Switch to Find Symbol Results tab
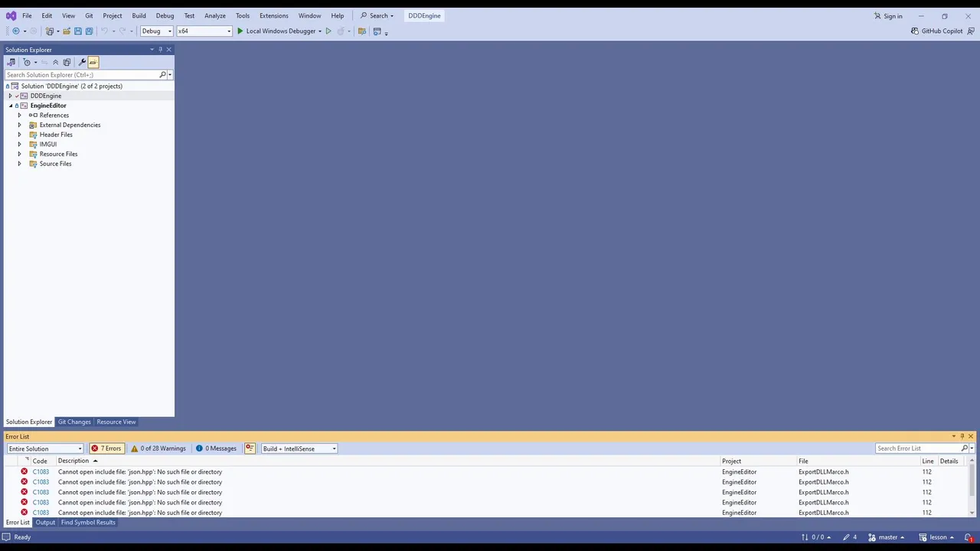This screenshot has height=551, width=980. [x=88, y=523]
